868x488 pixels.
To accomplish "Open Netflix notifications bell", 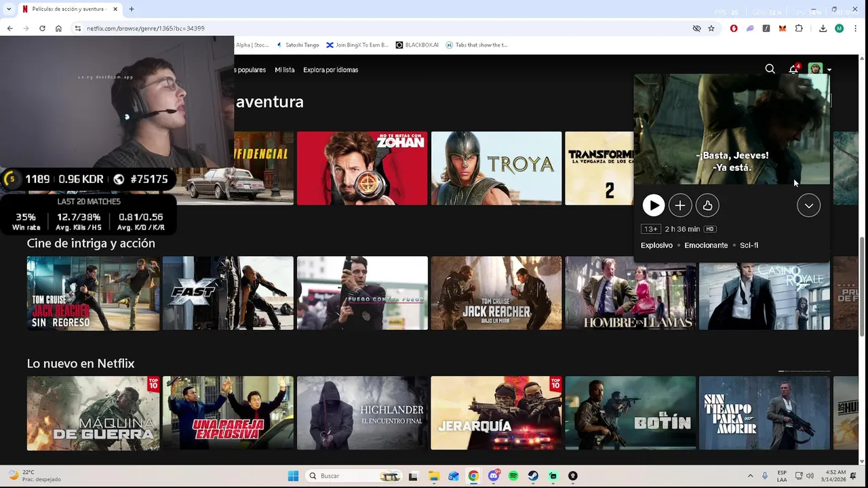I will coord(793,69).
